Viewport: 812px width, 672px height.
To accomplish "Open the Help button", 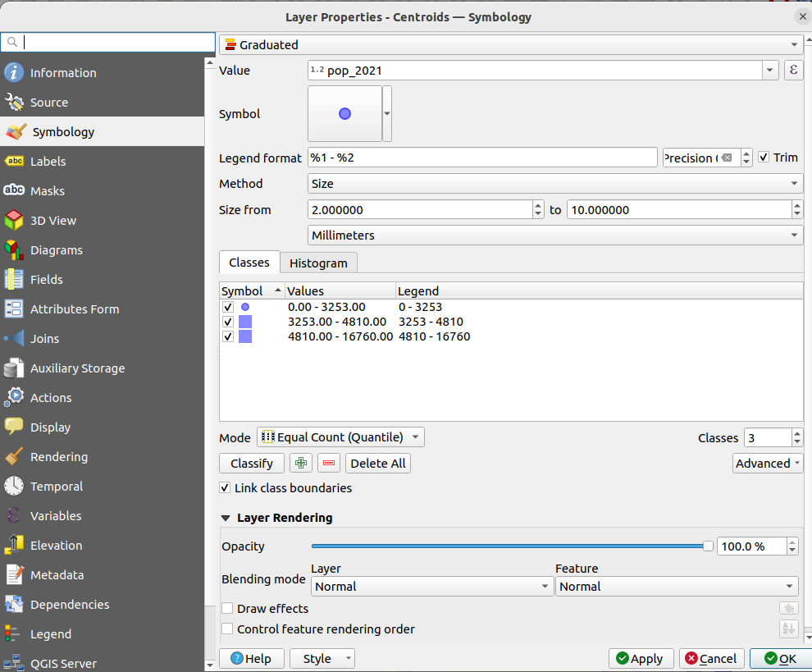I will coord(252,659).
